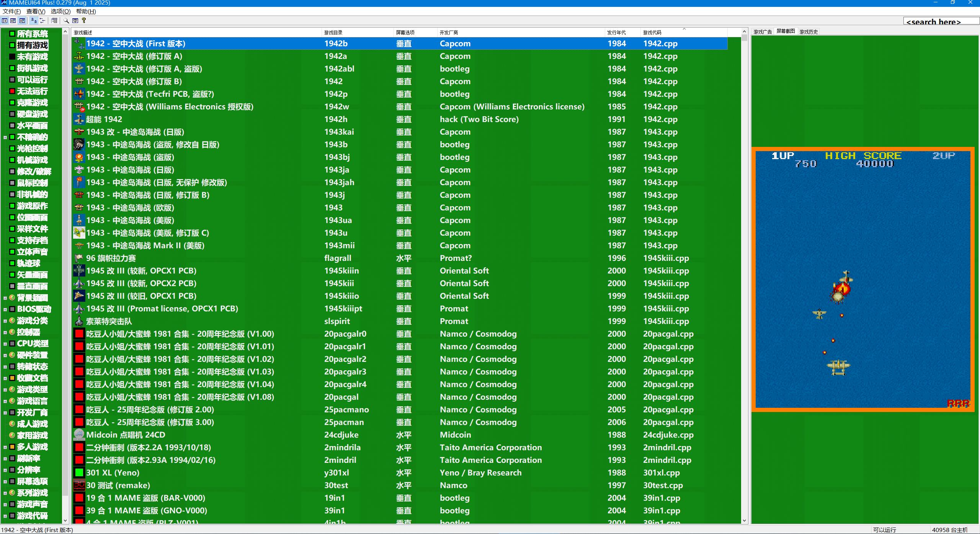Switch to details list view toolbar icon
The width and height of the screenshot is (980, 534).
54,21
